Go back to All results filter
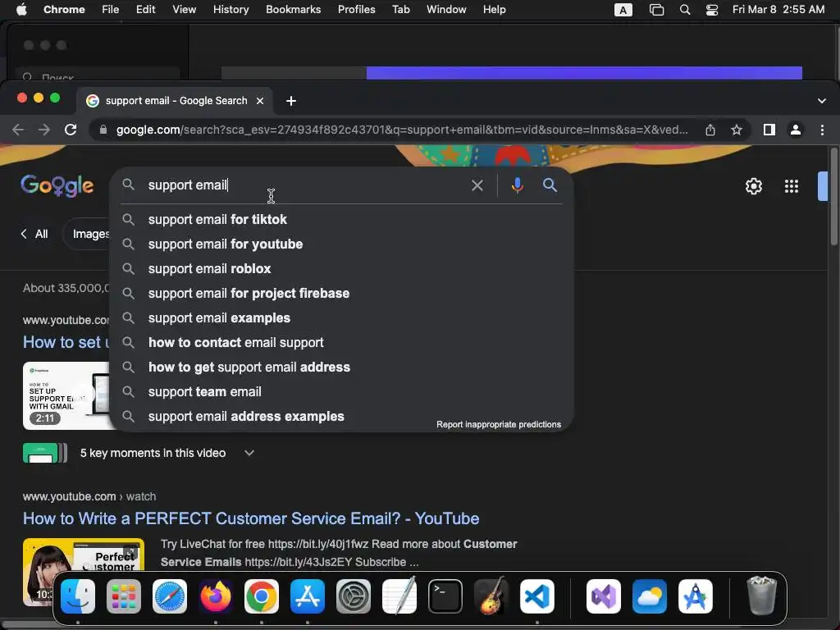840x630 pixels. pos(34,234)
